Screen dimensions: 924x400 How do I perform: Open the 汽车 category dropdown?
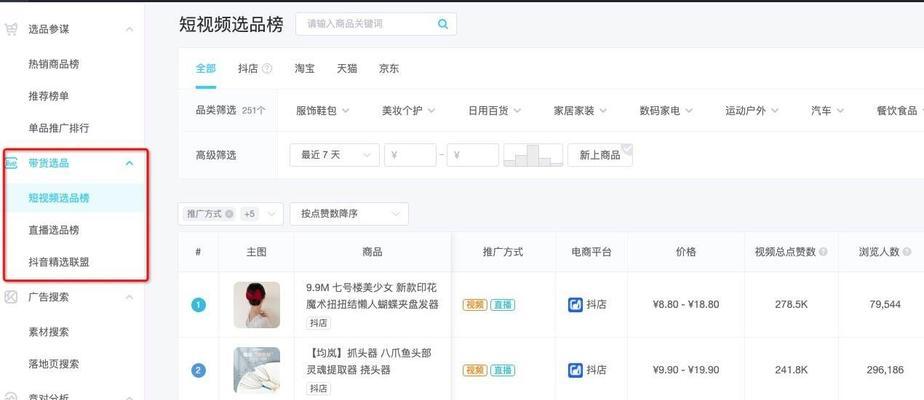tap(827, 111)
